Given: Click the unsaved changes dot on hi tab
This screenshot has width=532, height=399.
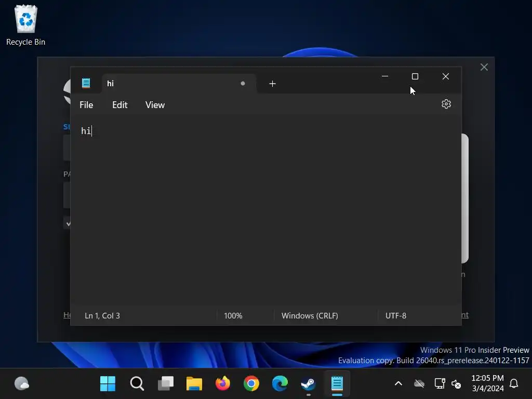Looking at the screenshot, I should (243, 84).
